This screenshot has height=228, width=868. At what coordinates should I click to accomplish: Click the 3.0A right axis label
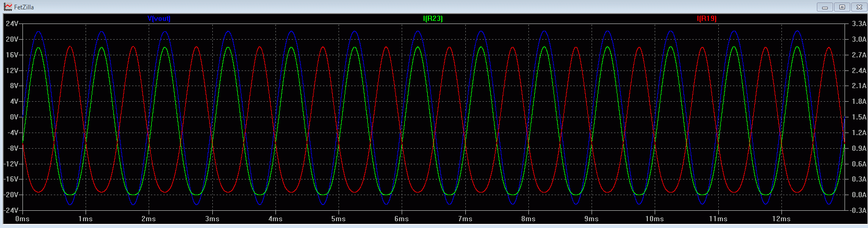point(859,39)
